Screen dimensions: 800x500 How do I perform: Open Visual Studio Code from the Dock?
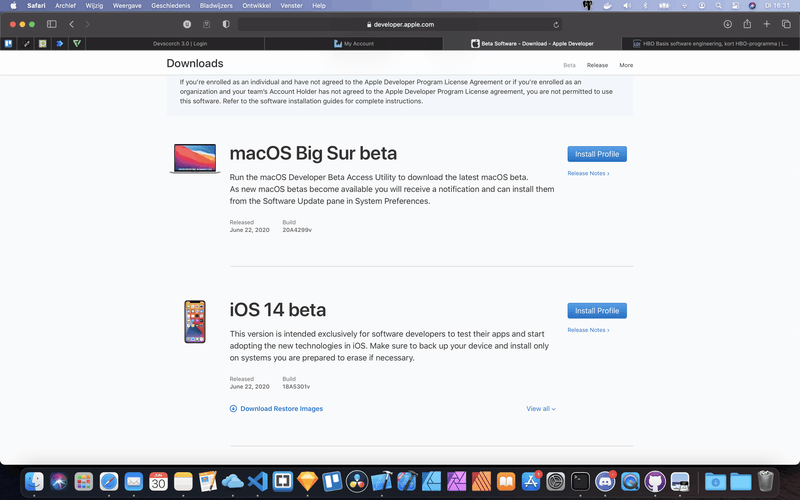pos(258,481)
